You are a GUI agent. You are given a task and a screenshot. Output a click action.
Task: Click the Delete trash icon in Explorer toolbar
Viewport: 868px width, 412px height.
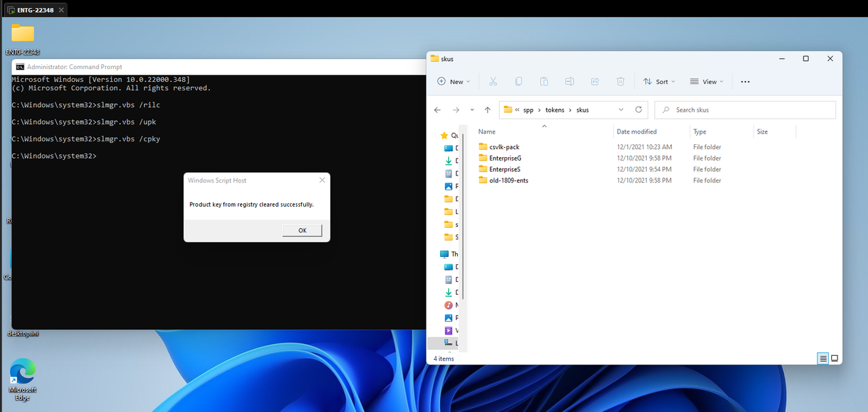pyautogui.click(x=620, y=81)
